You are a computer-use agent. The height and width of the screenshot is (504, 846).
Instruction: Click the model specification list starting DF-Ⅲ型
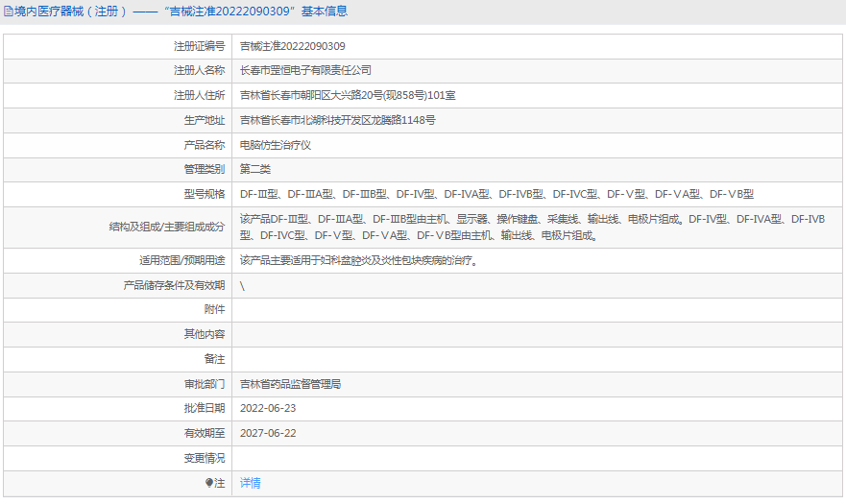496,195
